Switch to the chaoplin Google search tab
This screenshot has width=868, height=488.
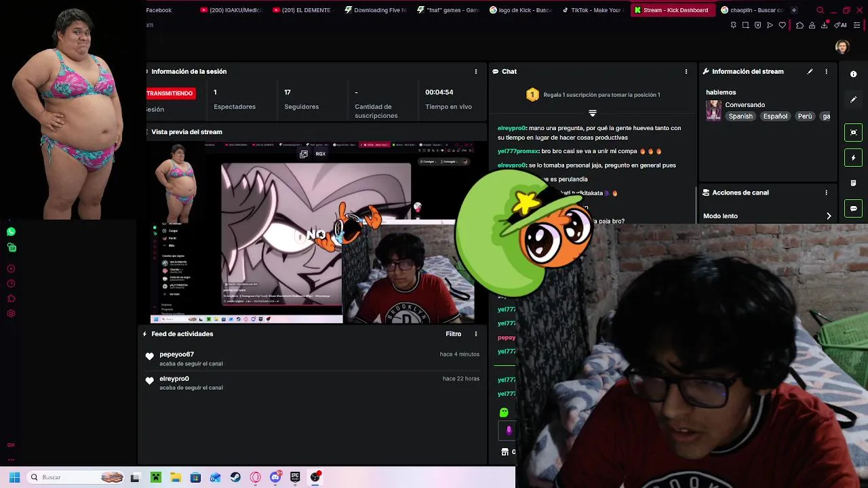[751, 10]
